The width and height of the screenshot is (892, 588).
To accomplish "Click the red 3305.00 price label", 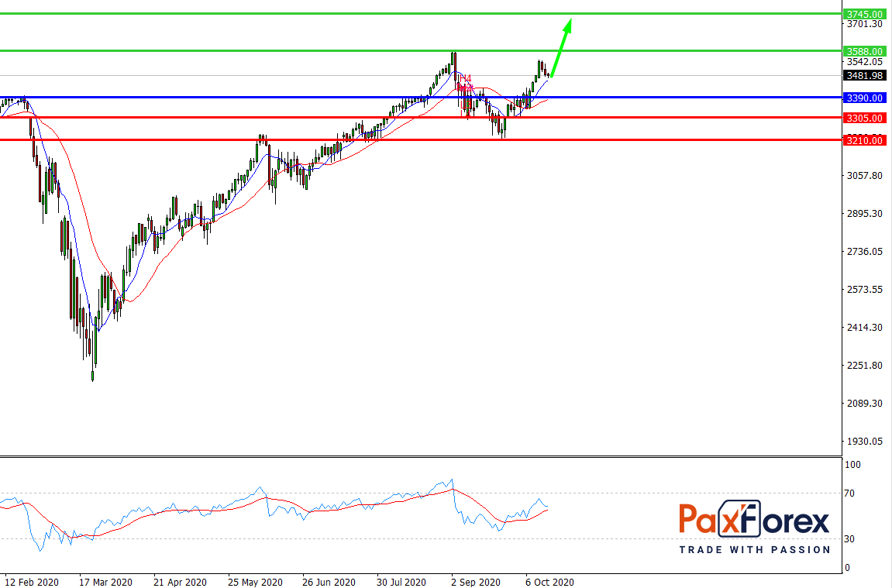I will pyautogui.click(x=864, y=119).
